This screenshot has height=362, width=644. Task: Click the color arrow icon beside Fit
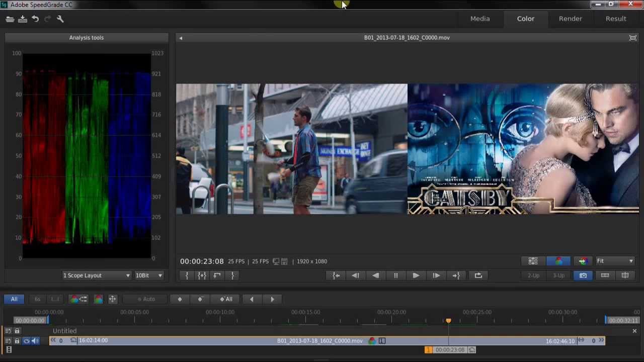tap(583, 261)
